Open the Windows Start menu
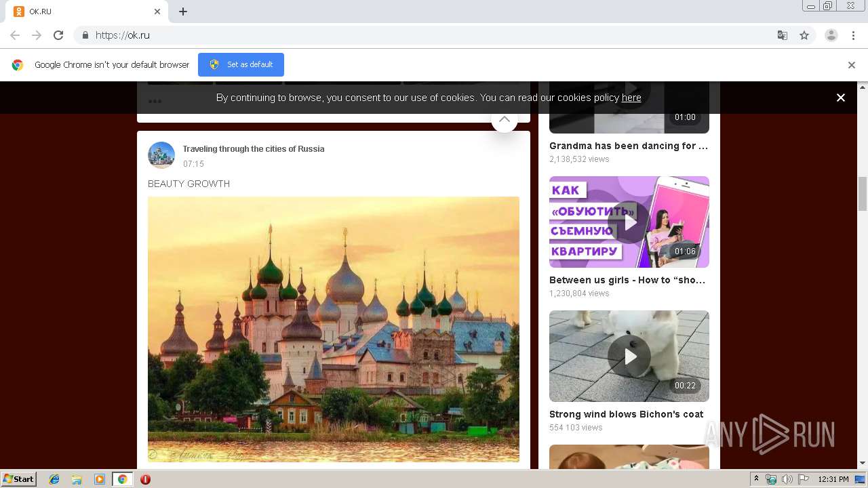The width and height of the screenshot is (868, 488). coord(18,479)
